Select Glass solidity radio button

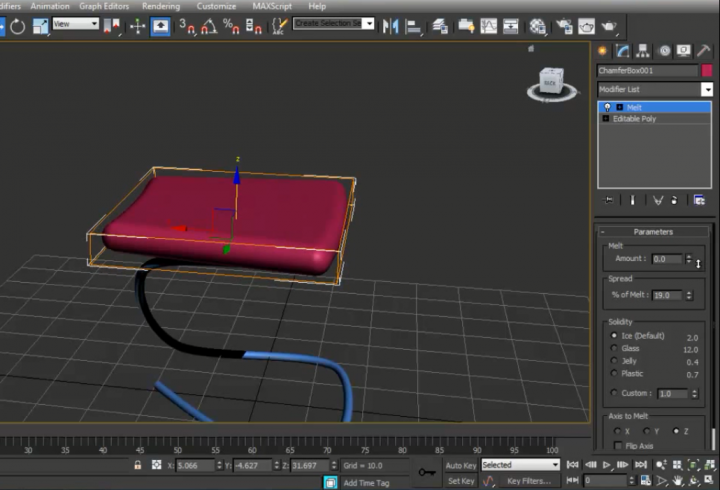(613, 349)
